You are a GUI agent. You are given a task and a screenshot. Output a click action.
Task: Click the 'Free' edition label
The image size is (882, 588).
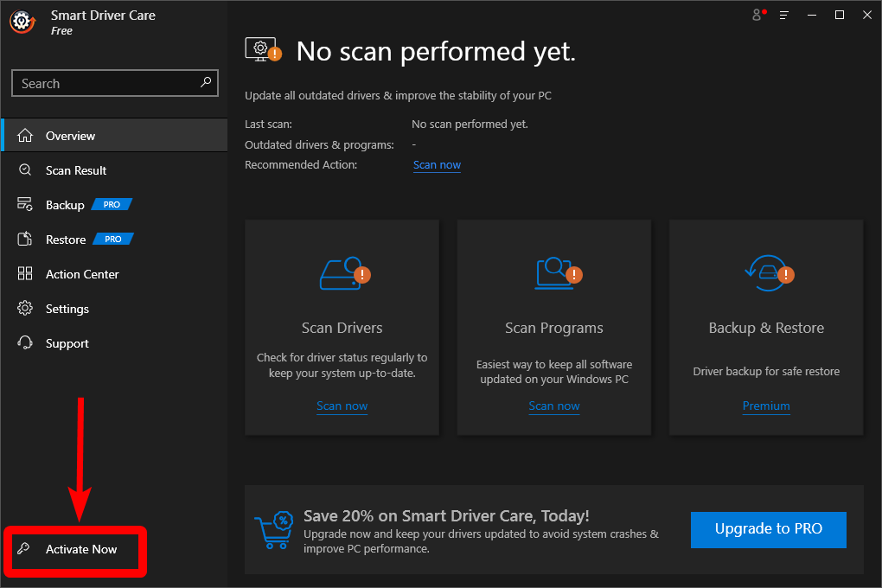pos(62,31)
